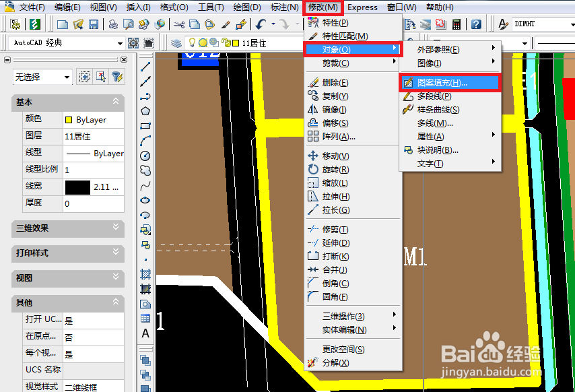Click the Cut scissors icon
This screenshot has width=575, height=392.
(179, 24)
